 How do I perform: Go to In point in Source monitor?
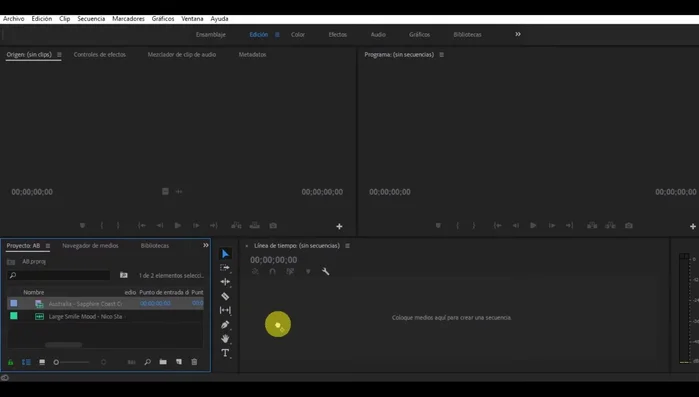pyautogui.click(x=142, y=226)
